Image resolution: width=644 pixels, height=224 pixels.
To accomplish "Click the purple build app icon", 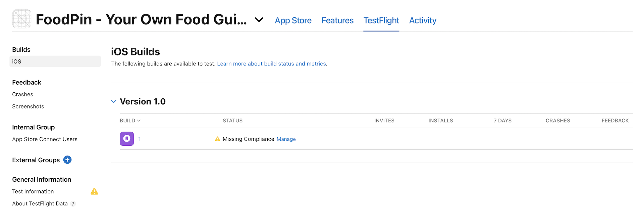I will tap(127, 139).
